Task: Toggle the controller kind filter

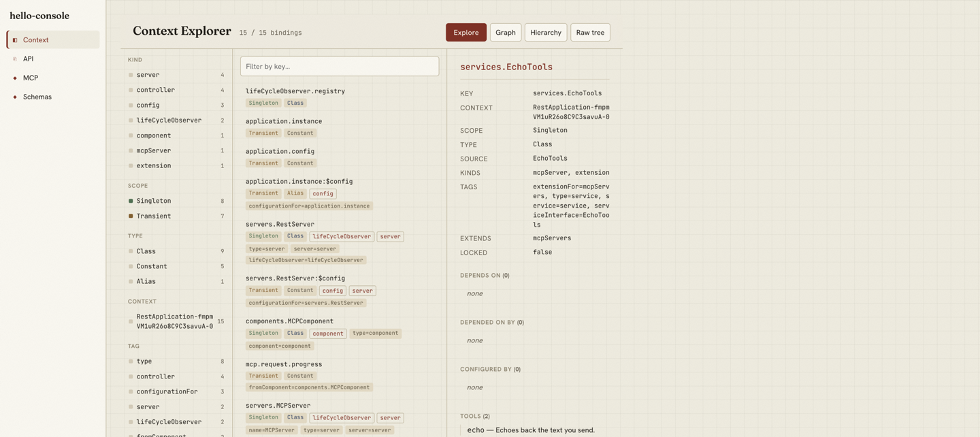Action: coord(176,90)
